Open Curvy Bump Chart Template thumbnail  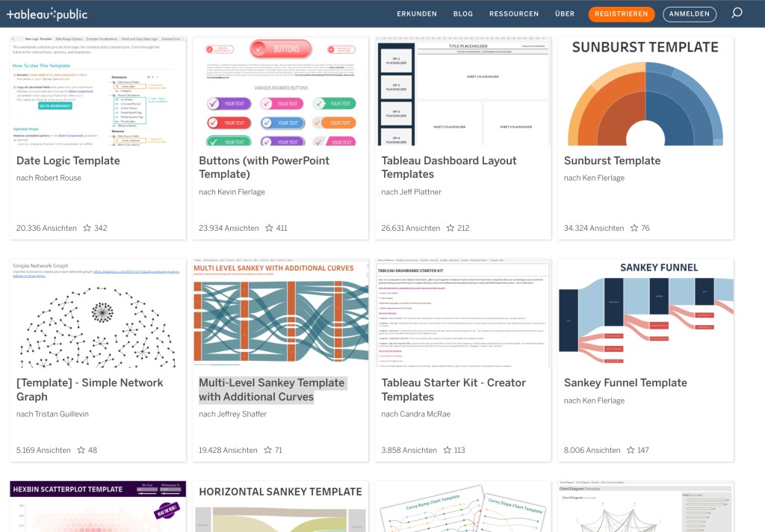click(x=463, y=507)
